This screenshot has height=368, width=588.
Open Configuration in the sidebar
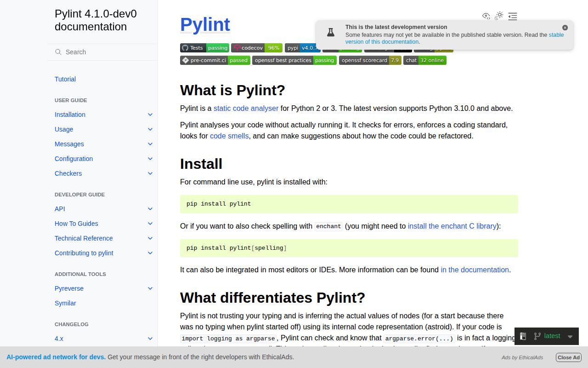point(73,159)
